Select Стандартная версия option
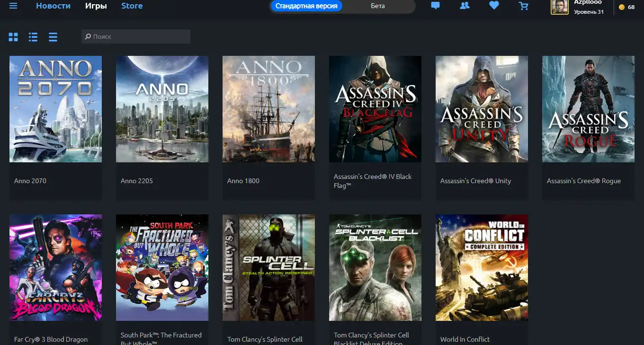Image resolution: width=644 pixels, height=345 pixels. [x=306, y=6]
